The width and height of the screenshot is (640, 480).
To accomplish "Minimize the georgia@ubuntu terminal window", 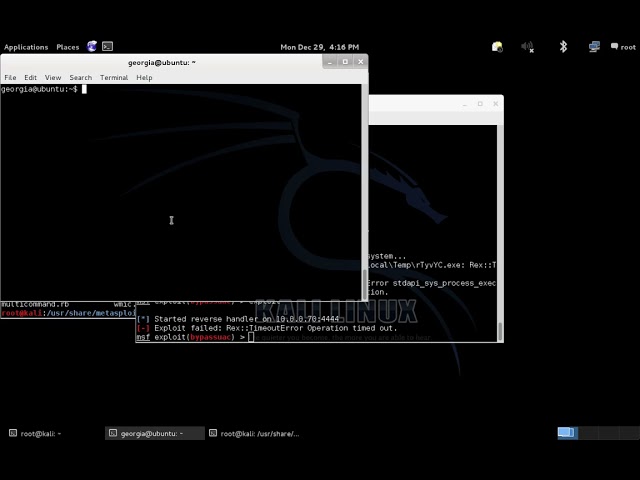I will point(330,62).
